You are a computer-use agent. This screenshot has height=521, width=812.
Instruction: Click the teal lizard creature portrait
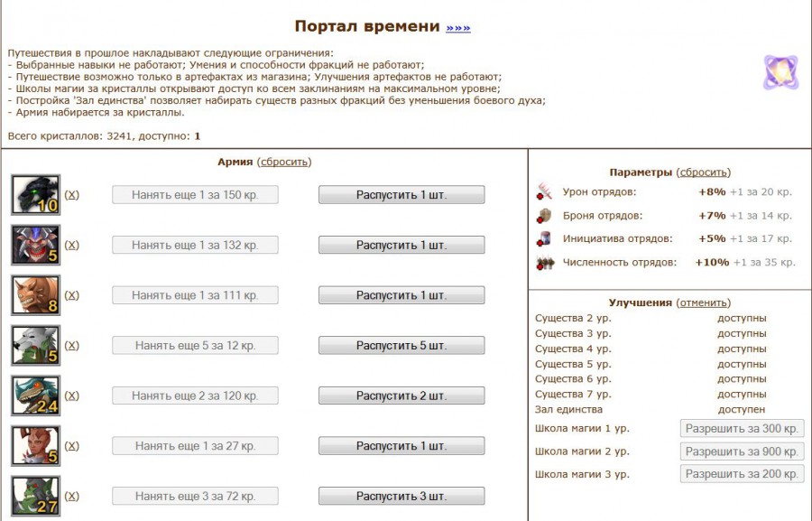[x=35, y=395]
